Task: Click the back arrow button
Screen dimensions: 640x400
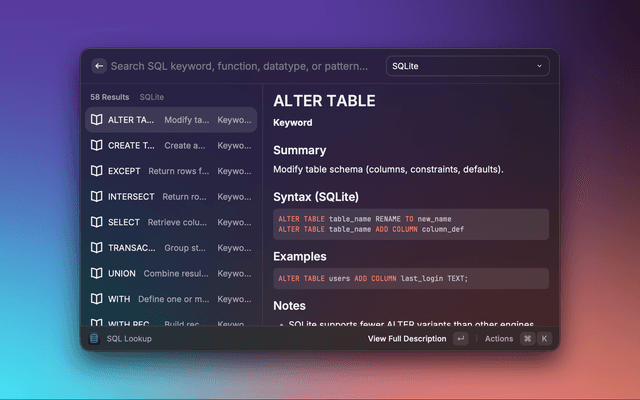Action: click(98, 66)
